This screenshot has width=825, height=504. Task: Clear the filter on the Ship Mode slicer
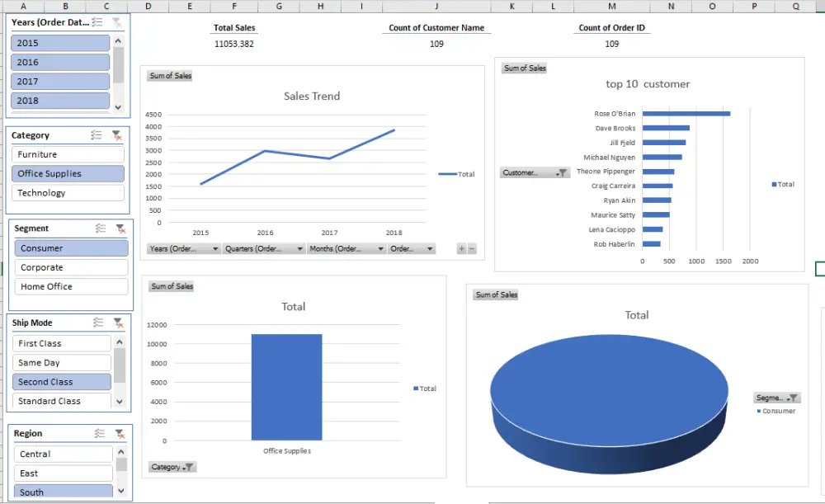coord(117,322)
